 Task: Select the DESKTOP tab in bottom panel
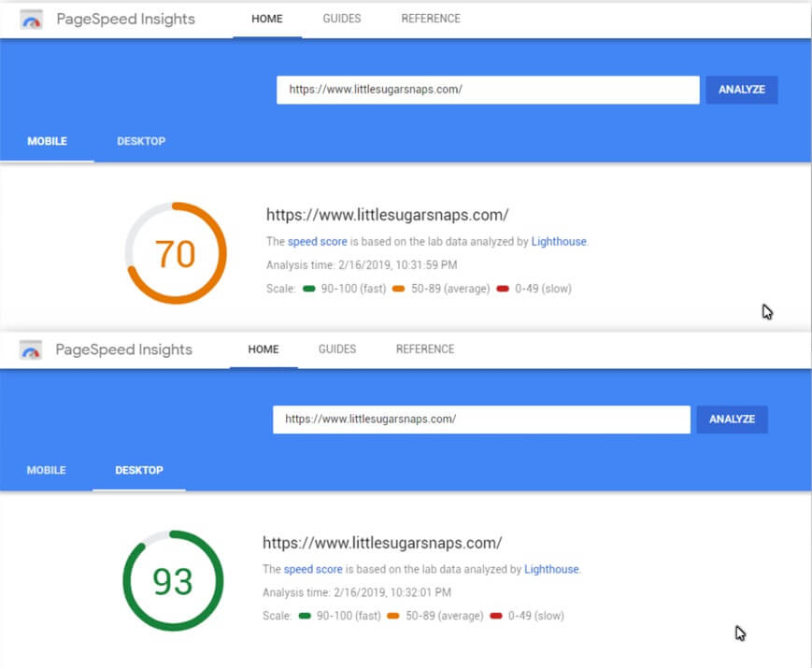coord(139,470)
